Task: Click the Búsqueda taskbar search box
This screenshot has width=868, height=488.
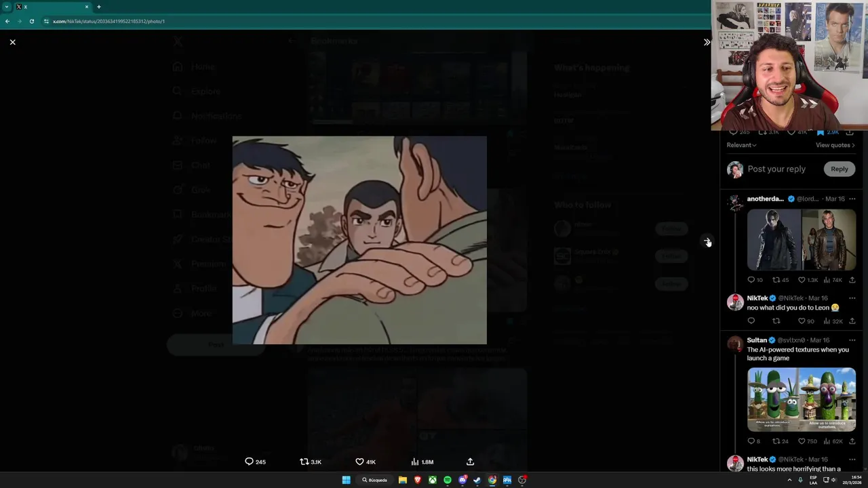Action: [374, 480]
